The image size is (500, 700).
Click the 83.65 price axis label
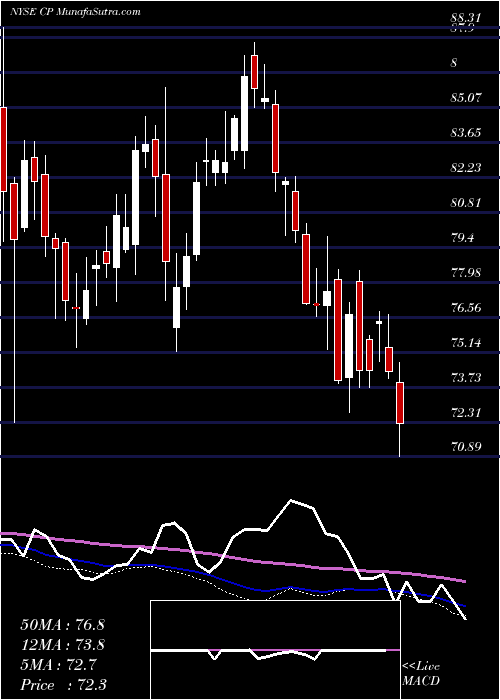tap(466, 132)
